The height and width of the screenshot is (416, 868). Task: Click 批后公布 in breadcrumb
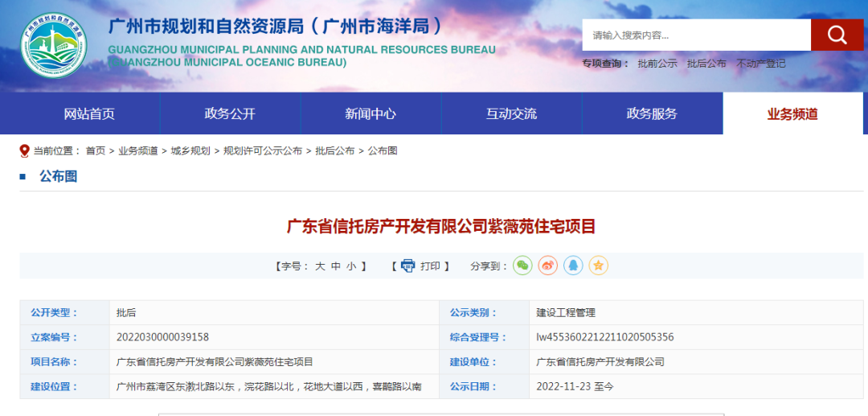tap(335, 150)
